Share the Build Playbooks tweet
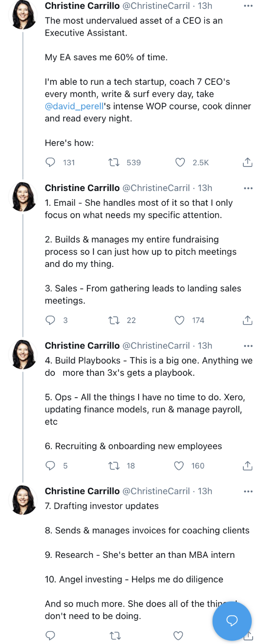275x644 pixels. pos(247,465)
